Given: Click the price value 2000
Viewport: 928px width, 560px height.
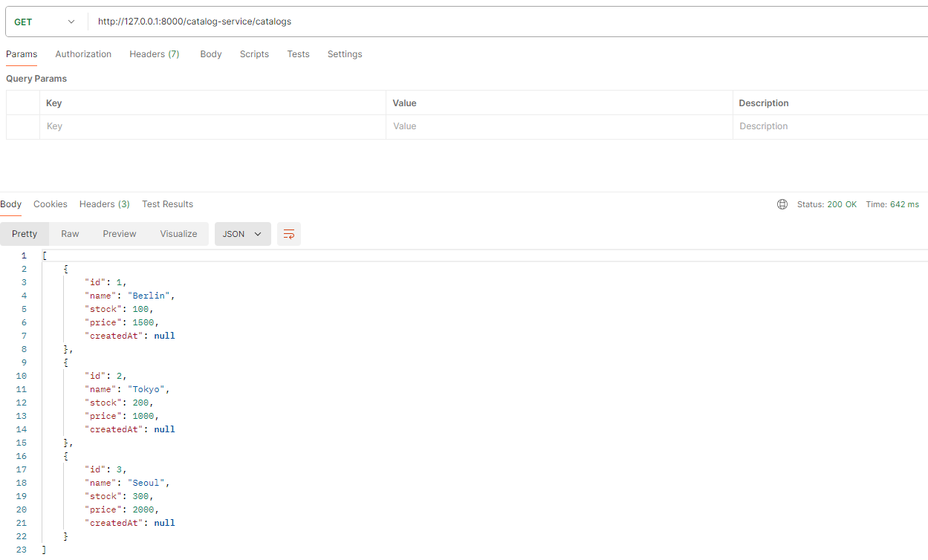Looking at the screenshot, I should pyautogui.click(x=143, y=509).
